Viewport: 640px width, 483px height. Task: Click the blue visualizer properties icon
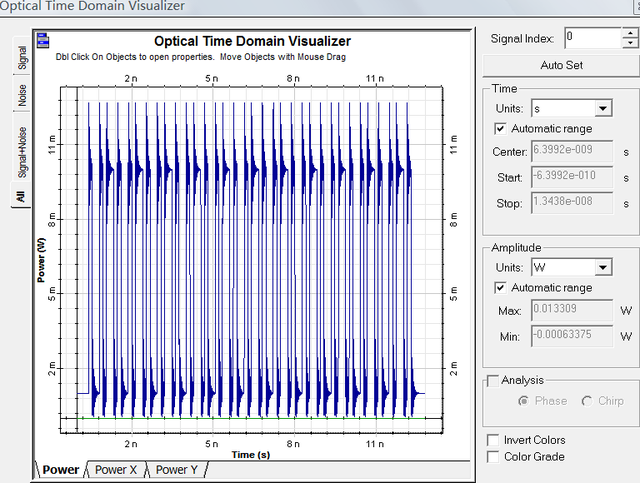point(43,40)
